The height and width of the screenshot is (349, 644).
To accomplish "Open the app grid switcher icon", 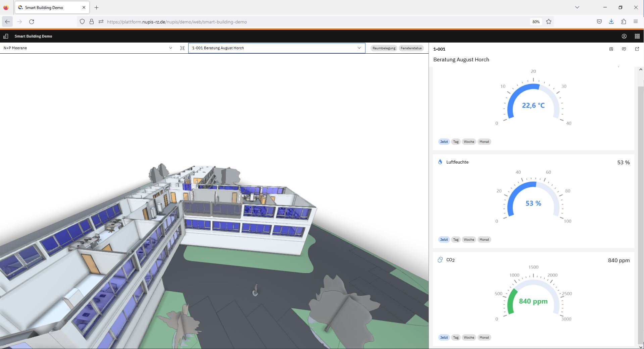I will (x=637, y=36).
